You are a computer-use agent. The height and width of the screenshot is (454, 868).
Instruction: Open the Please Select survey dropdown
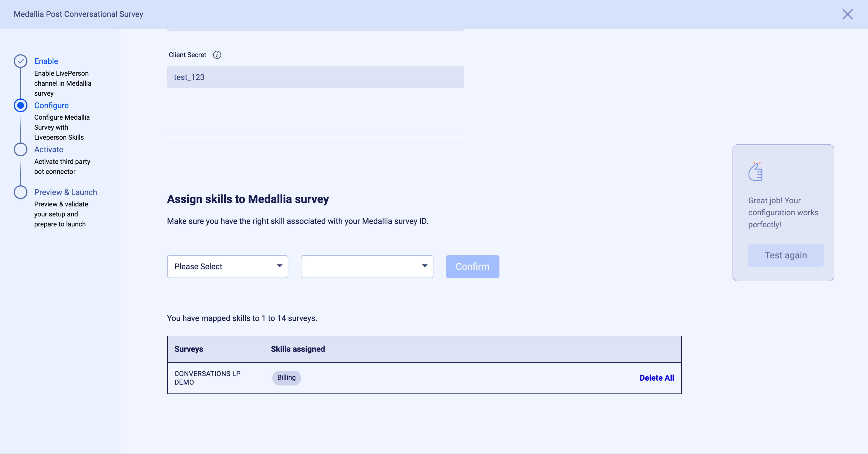tap(227, 266)
